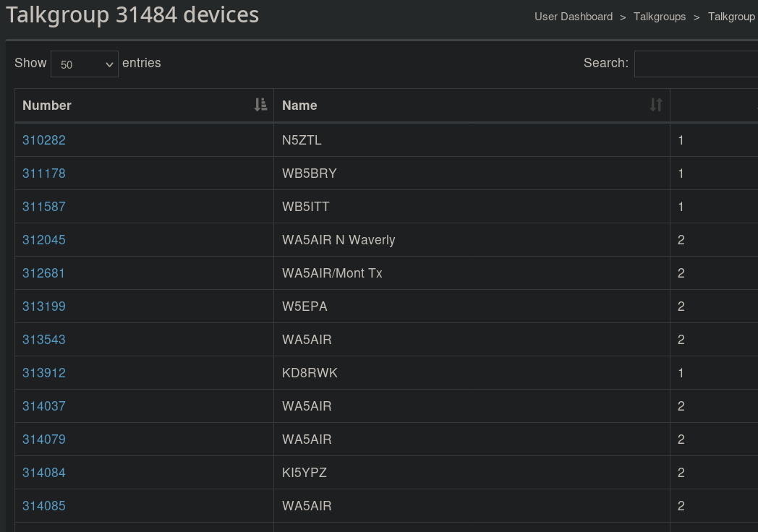
Task: Sort the table by the Name column icon
Action: click(x=656, y=105)
